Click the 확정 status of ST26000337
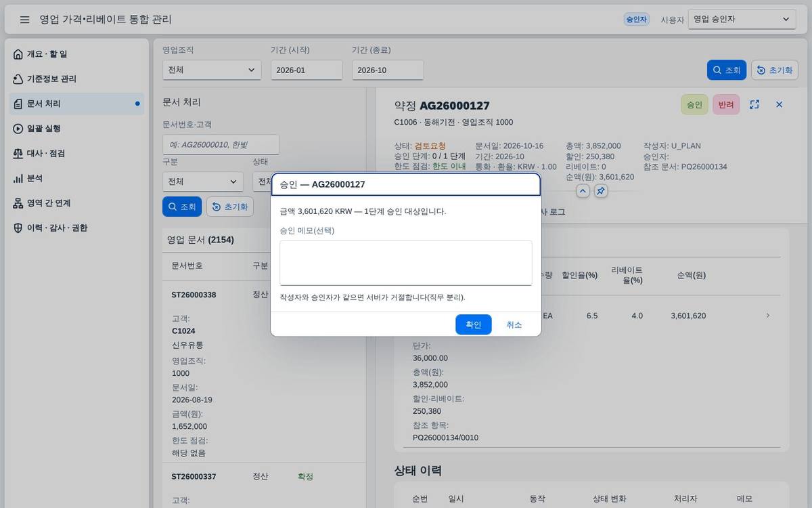The image size is (812, 508). (x=305, y=477)
